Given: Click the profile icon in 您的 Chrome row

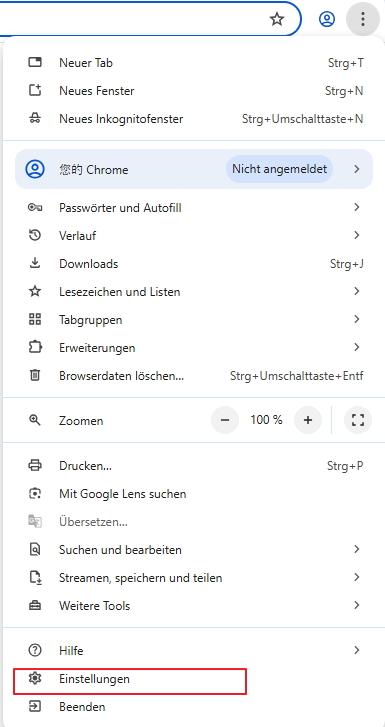Looking at the screenshot, I should [35, 169].
